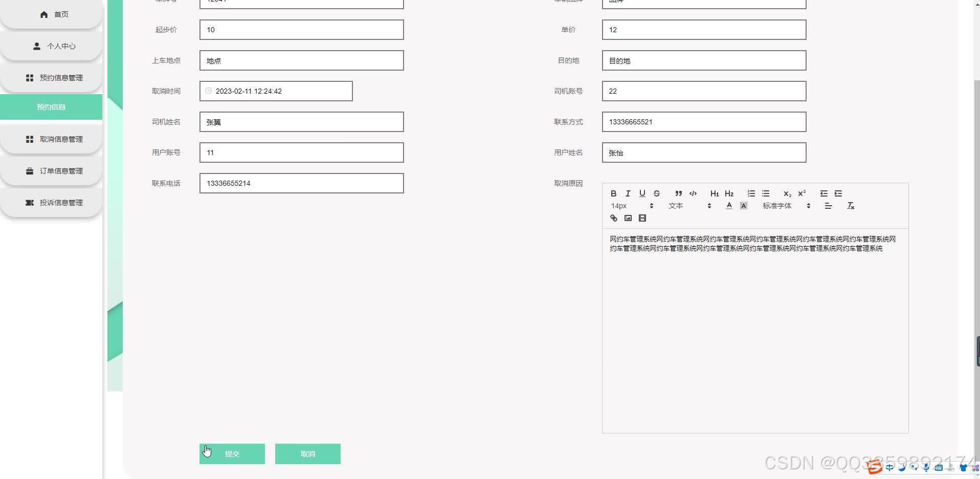The height and width of the screenshot is (479, 980).
Task: Insert a numbered list
Action: 751,193
